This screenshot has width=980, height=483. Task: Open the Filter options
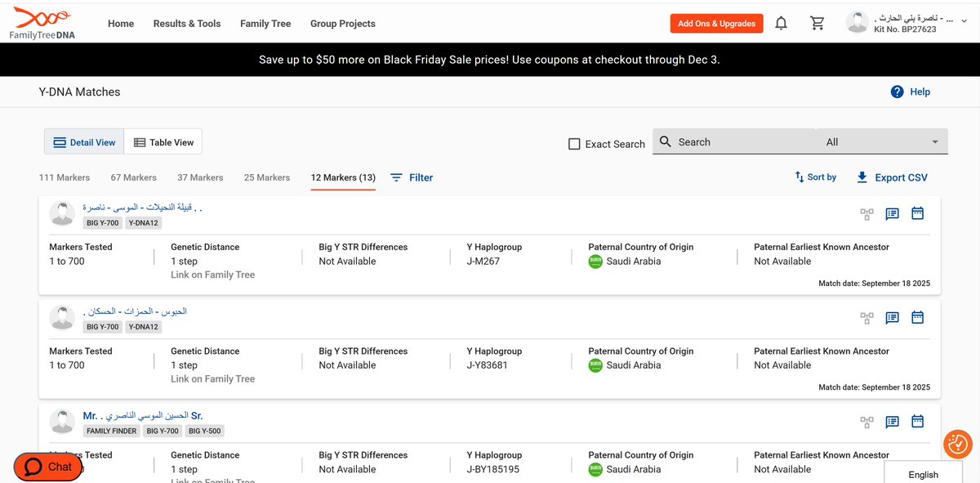click(x=412, y=177)
